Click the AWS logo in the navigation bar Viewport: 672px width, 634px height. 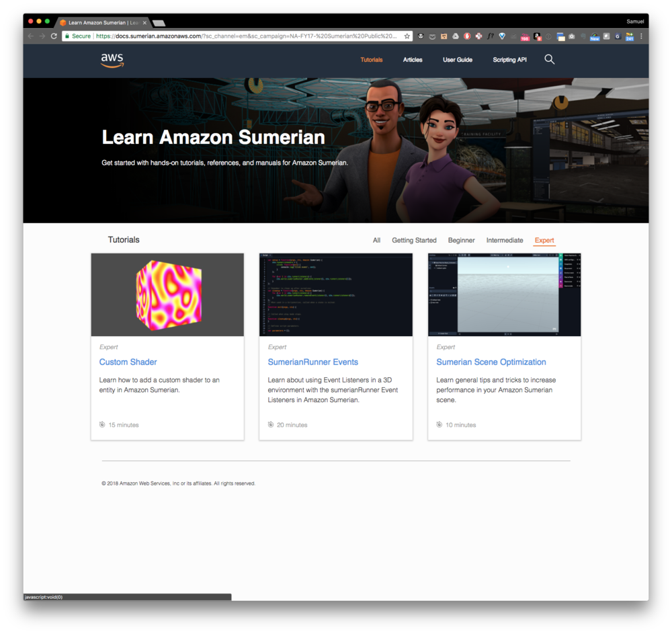[x=112, y=61]
